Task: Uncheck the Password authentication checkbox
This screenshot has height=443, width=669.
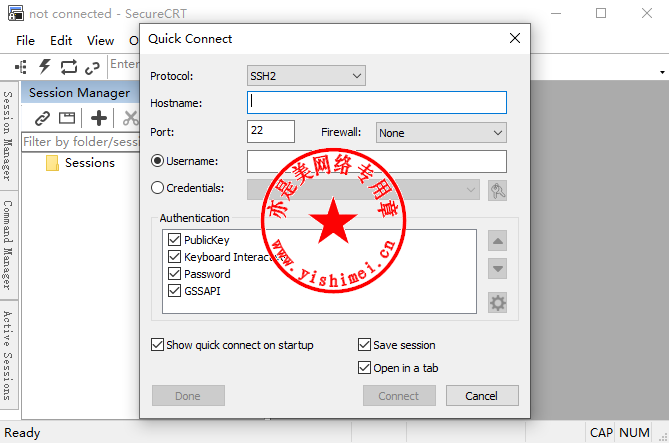Action: pyautogui.click(x=174, y=274)
